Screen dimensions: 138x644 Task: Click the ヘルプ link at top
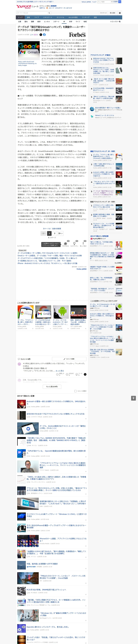tap(94, 2)
